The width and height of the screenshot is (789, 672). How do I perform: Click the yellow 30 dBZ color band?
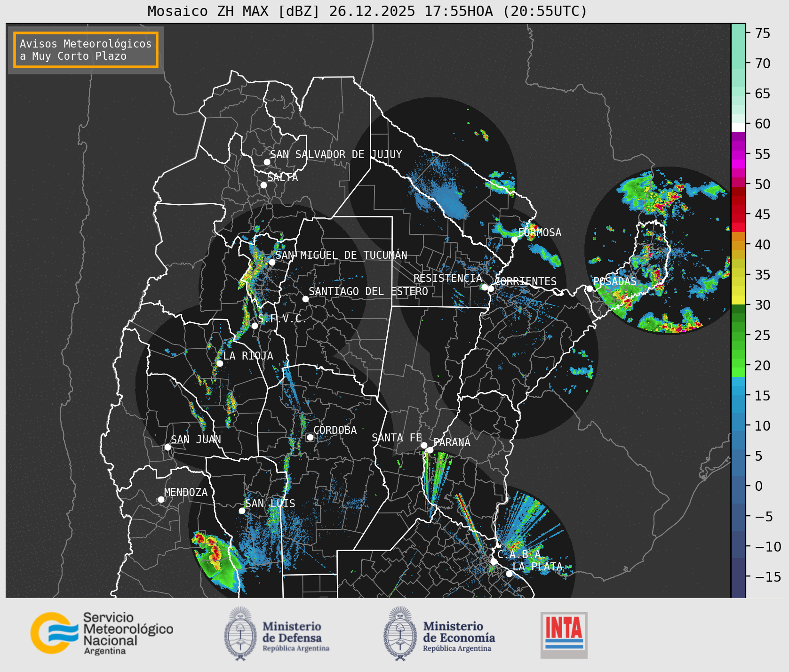click(738, 300)
